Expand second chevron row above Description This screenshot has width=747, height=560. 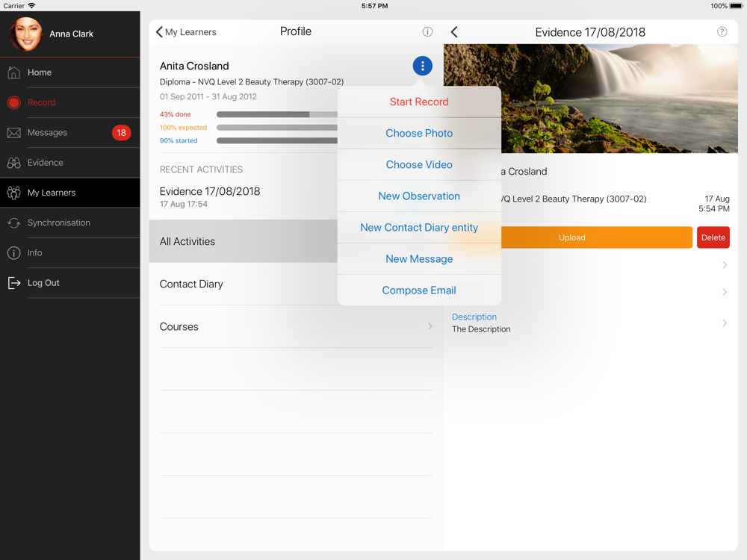725,292
